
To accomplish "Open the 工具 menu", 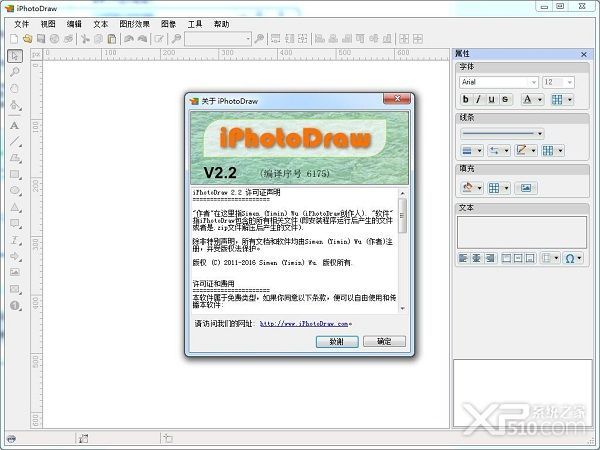I will coord(195,24).
